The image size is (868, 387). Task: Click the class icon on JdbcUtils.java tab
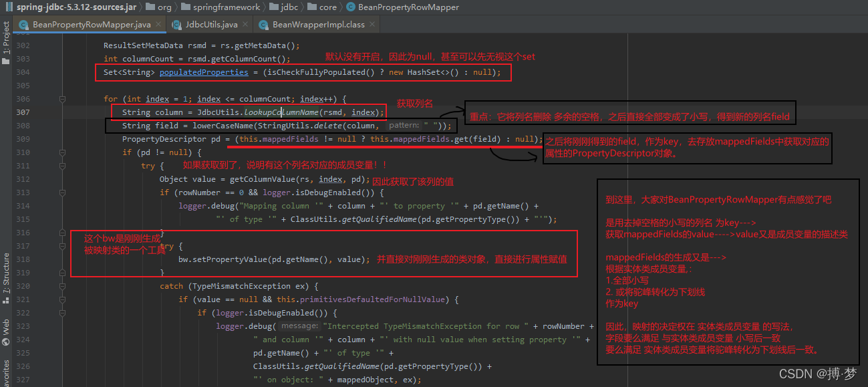coord(177,25)
